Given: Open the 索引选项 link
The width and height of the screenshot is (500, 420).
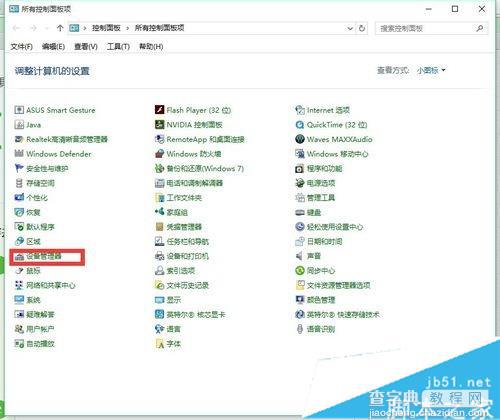Looking at the screenshot, I should click(x=181, y=271).
